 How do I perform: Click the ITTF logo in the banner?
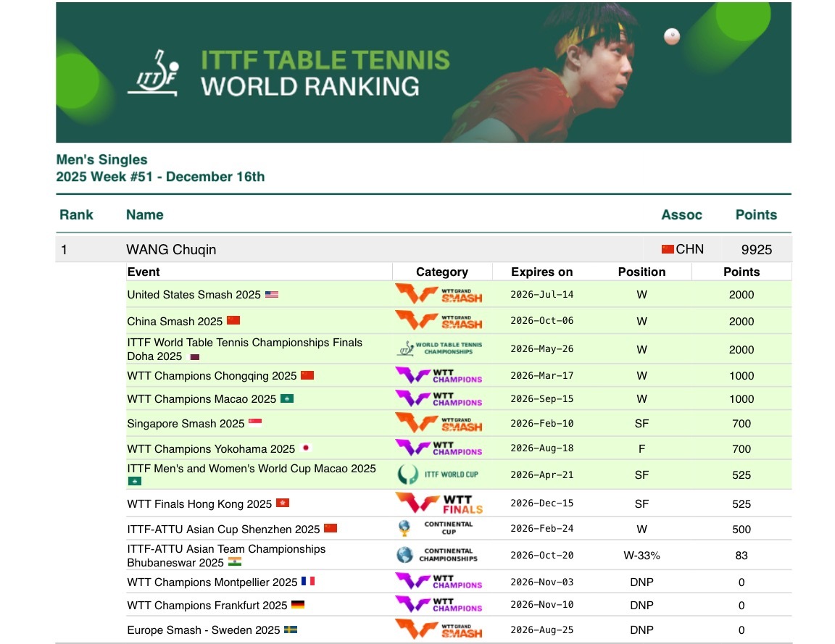tap(153, 73)
